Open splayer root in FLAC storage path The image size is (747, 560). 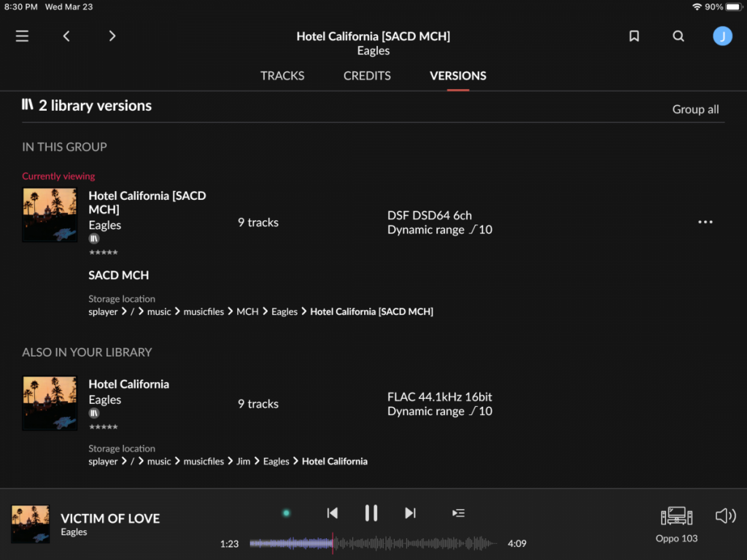click(x=103, y=462)
